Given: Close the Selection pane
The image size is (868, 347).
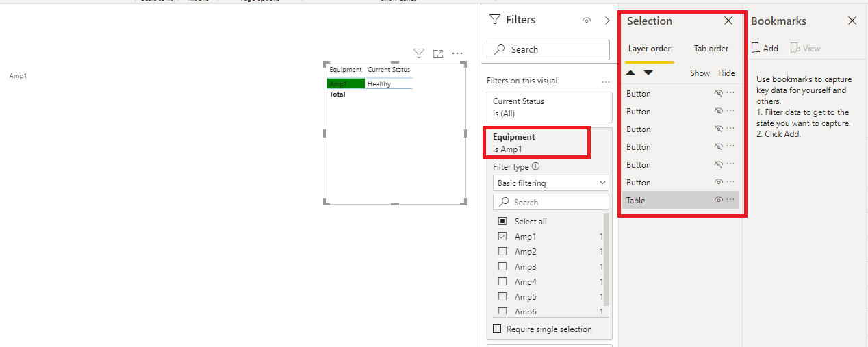Looking at the screenshot, I should (728, 21).
